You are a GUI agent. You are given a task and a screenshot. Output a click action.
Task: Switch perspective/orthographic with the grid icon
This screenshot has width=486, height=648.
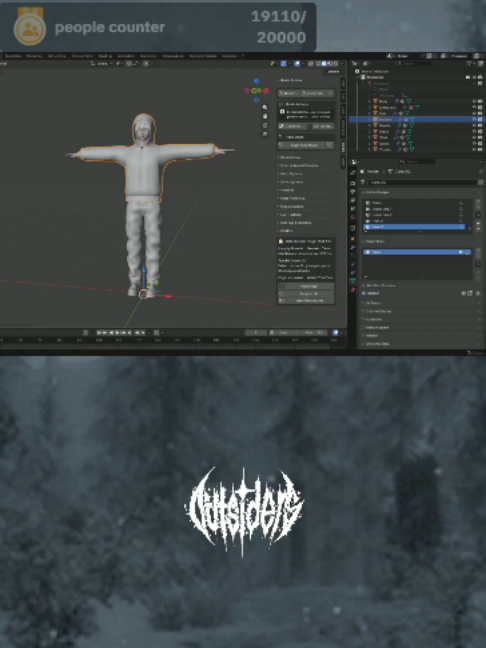[265, 134]
